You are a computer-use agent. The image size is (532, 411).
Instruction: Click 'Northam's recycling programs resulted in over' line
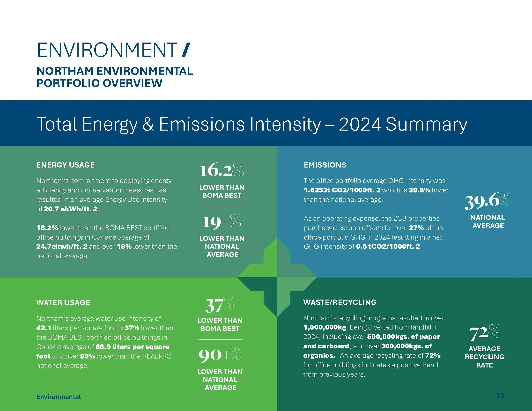click(x=374, y=318)
